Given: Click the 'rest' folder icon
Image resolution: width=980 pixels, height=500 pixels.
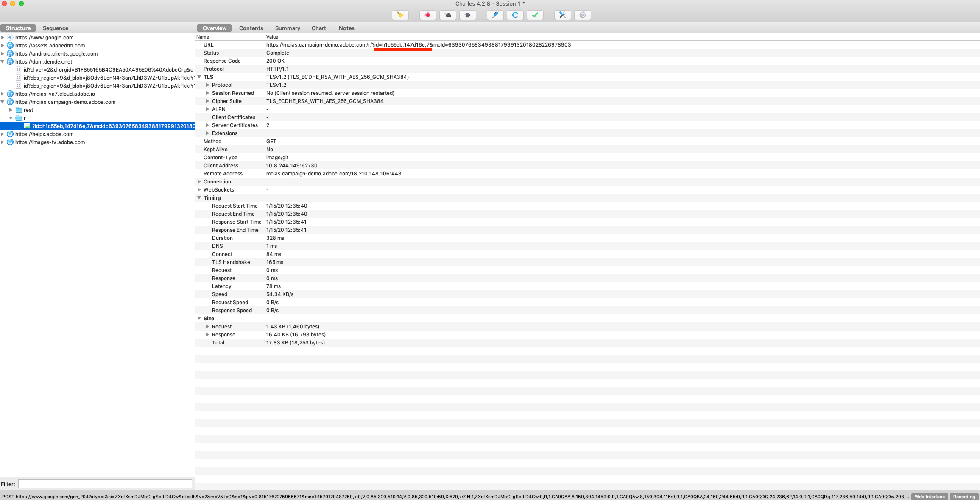Looking at the screenshot, I should coord(19,110).
